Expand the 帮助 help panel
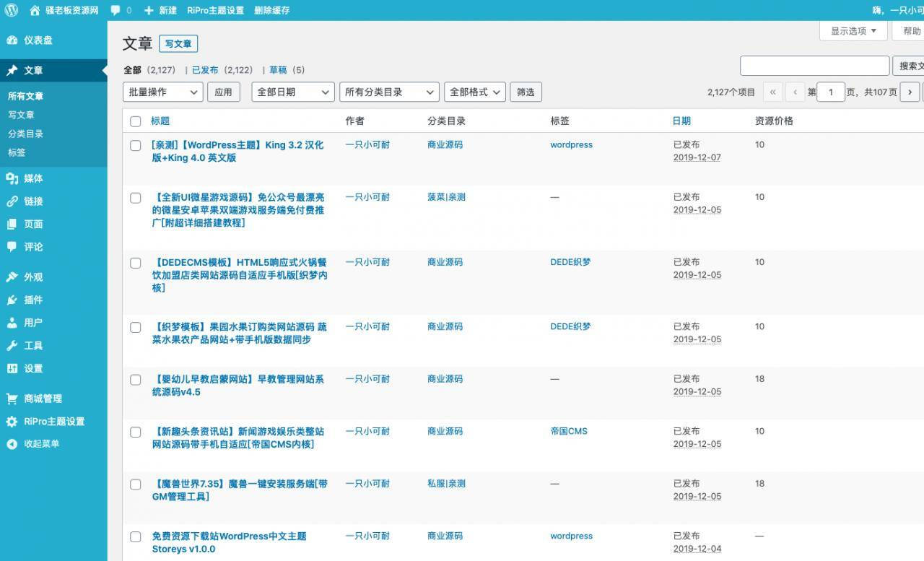 (x=910, y=31)
